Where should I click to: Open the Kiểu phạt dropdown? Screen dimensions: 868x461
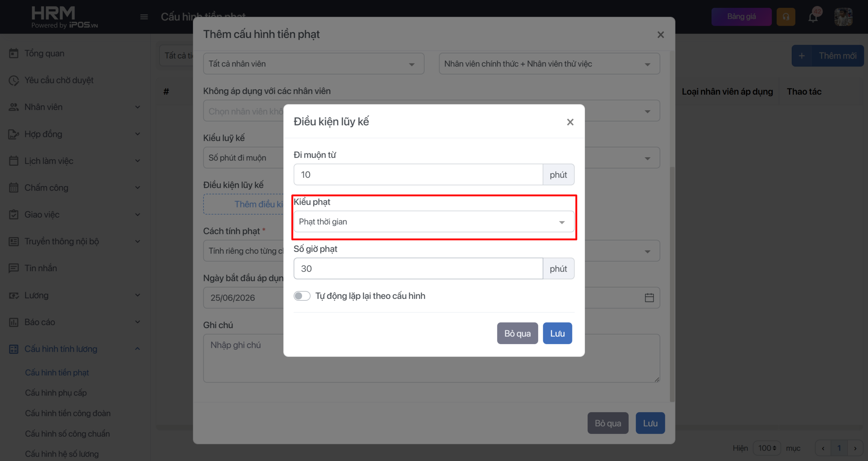click(x=434, y=222)
